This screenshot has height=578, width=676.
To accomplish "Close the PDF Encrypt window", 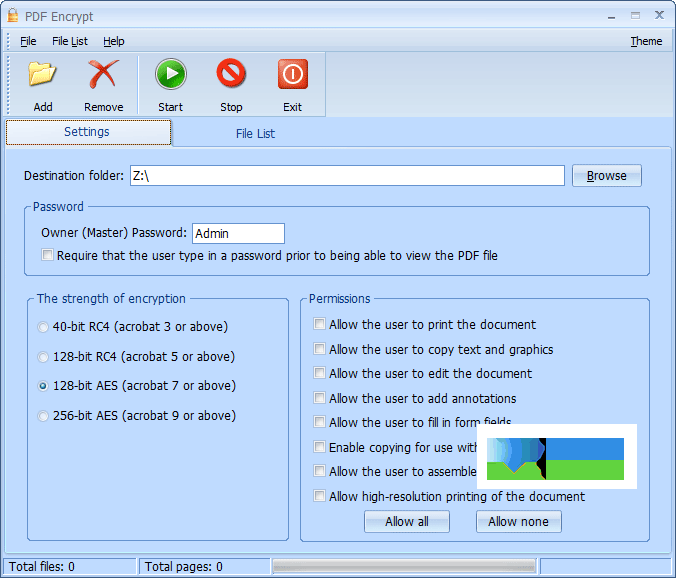I will [659, 15].
